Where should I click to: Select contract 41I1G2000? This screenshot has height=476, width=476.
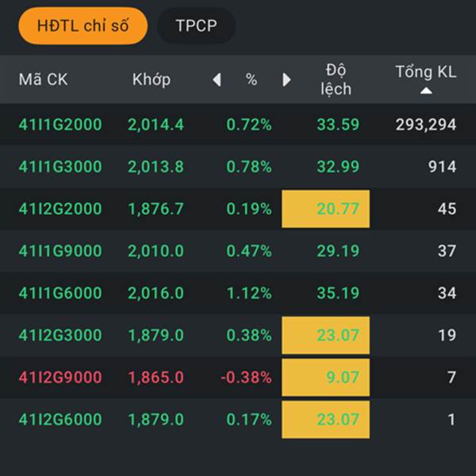click(60, 125)
